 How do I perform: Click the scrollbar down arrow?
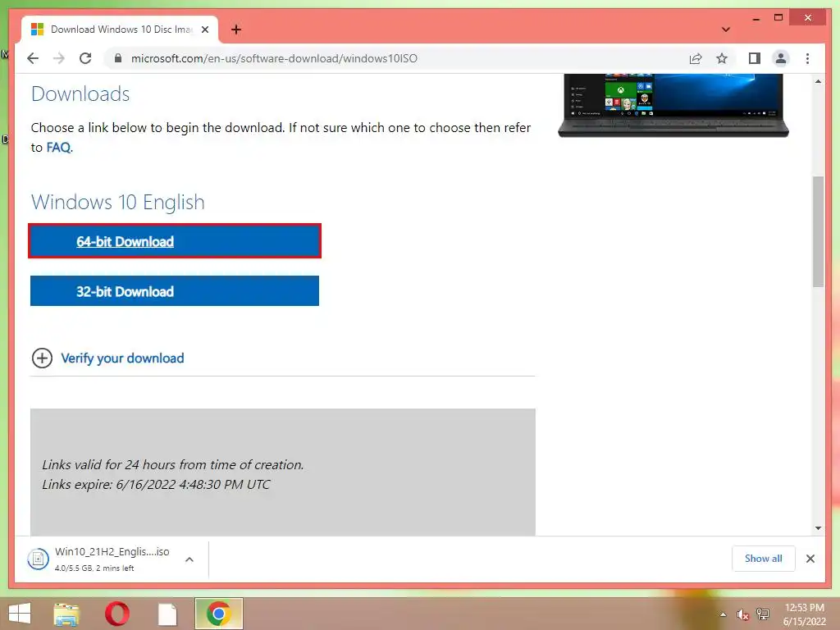point(818,528)
